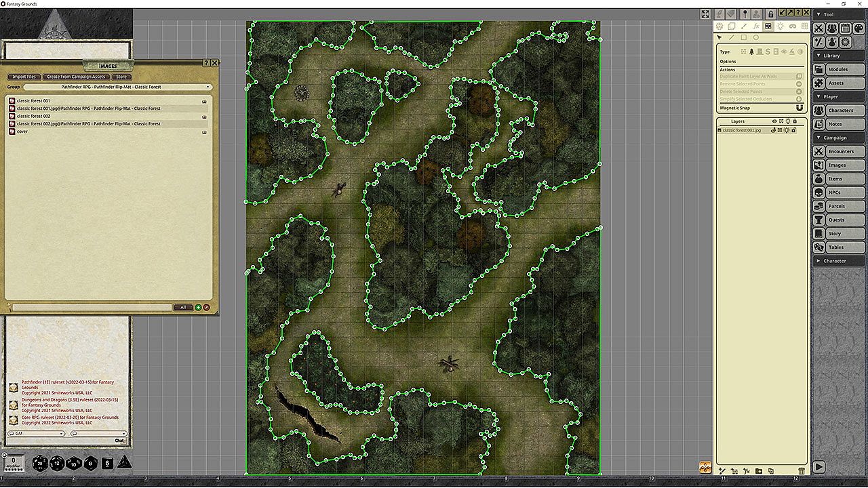The height and width of the screenshot is (488, 868).
Task: Open the Modifiers plus-minus tool icon
Action: pyautogui.click(x=819, y=42)
